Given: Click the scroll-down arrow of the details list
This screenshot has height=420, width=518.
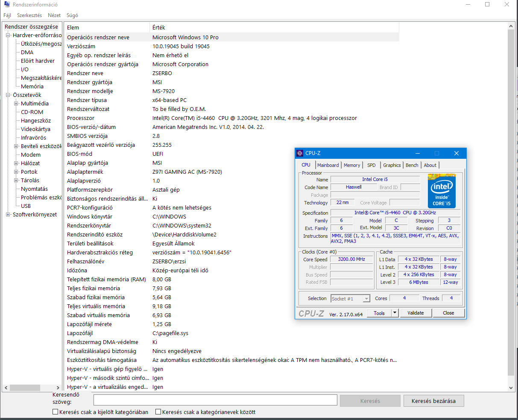Looking at the screenshot, I should click(x=511, y=388).
